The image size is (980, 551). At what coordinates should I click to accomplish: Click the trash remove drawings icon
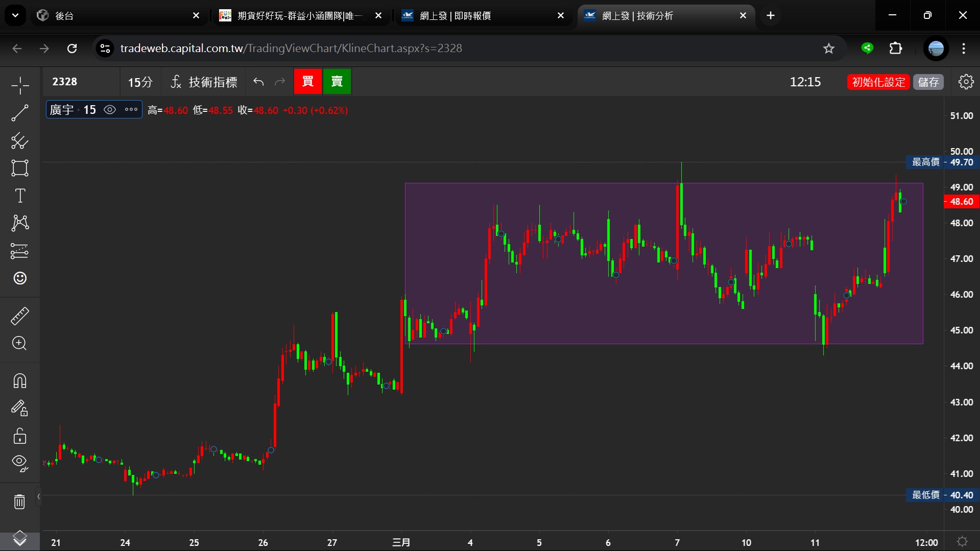tap(20, 502)
